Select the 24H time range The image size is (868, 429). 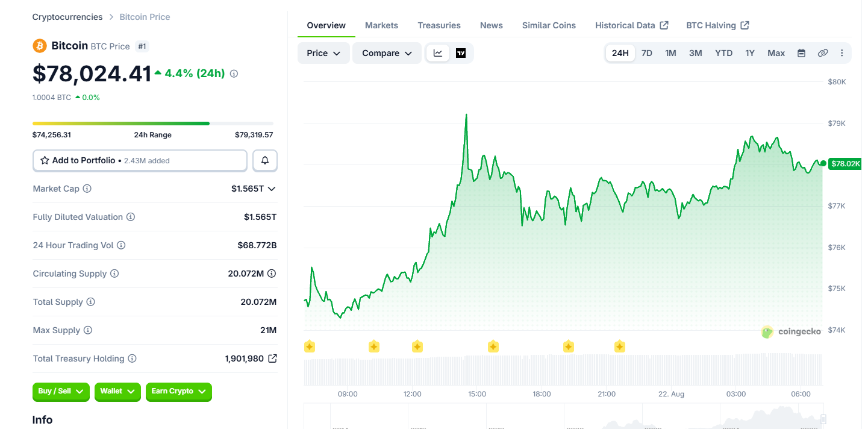[620, 53]
